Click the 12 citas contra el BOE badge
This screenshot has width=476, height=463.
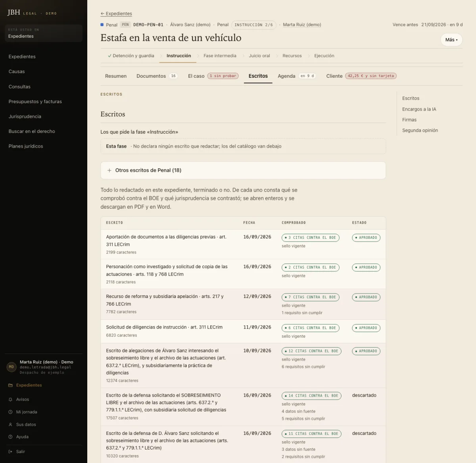click(x=312, y=351)
